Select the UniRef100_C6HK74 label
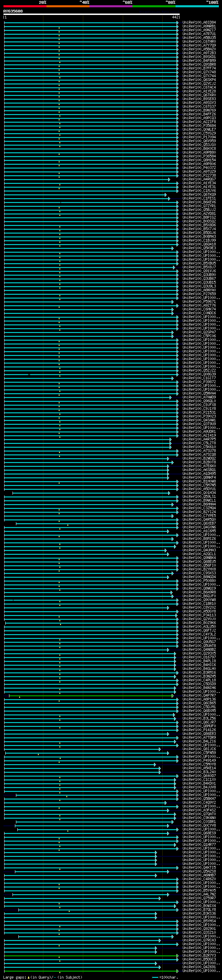This screenshot has width=222, height=980. point(199,309)
